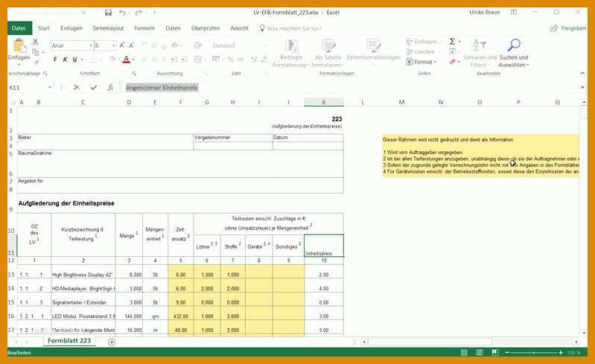The image size is (595, 364).
Task: Open the Name Box dropdown next to K11
Action: pyautogui.click(x=50, y=88)
